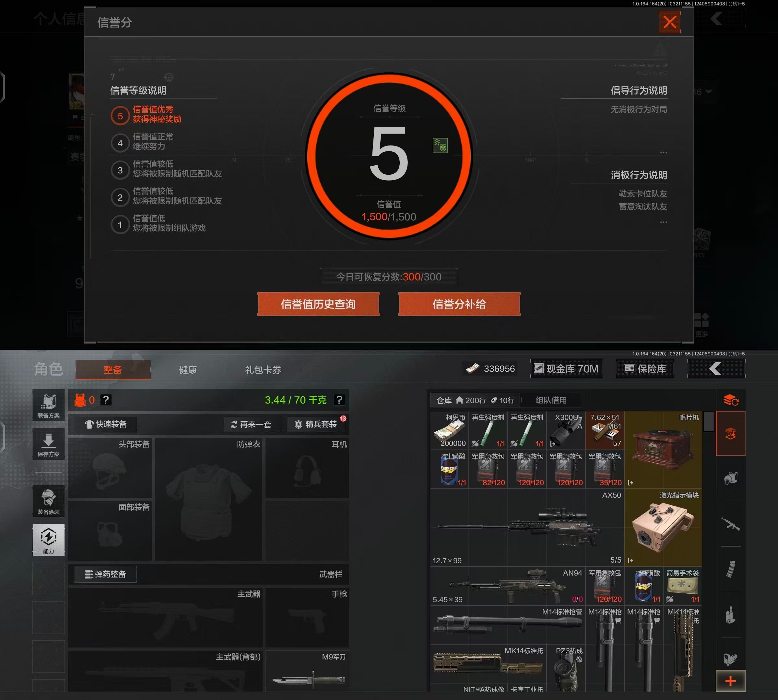
Task: Click the question mark next to weight
Action: (339, 400)
